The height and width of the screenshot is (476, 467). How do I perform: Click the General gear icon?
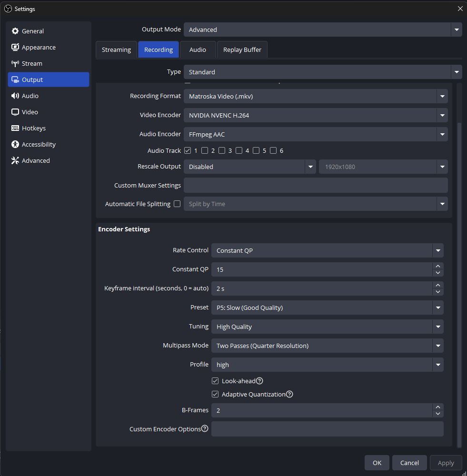(x=15, y=31)
